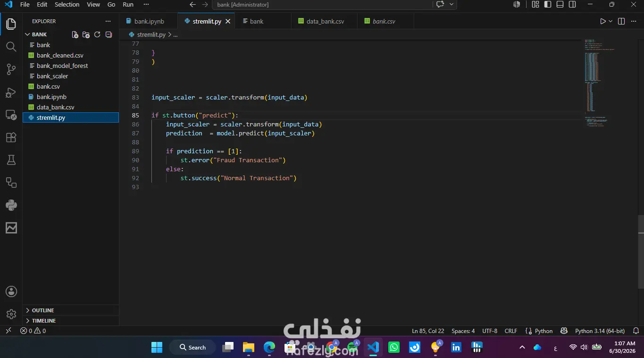The image size is (644, 358).
Task: Open Explorer Views and More Actions ellipsis
Action: (108, 21)
